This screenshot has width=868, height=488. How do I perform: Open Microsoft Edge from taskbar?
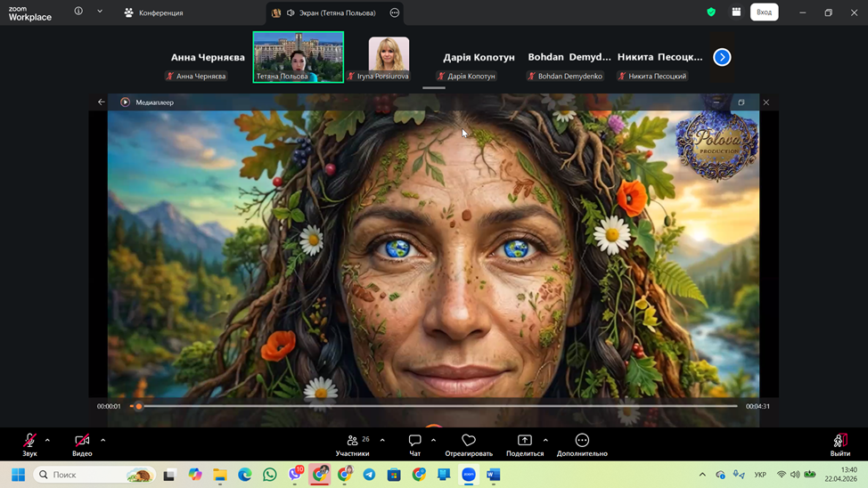click(245, 475)
